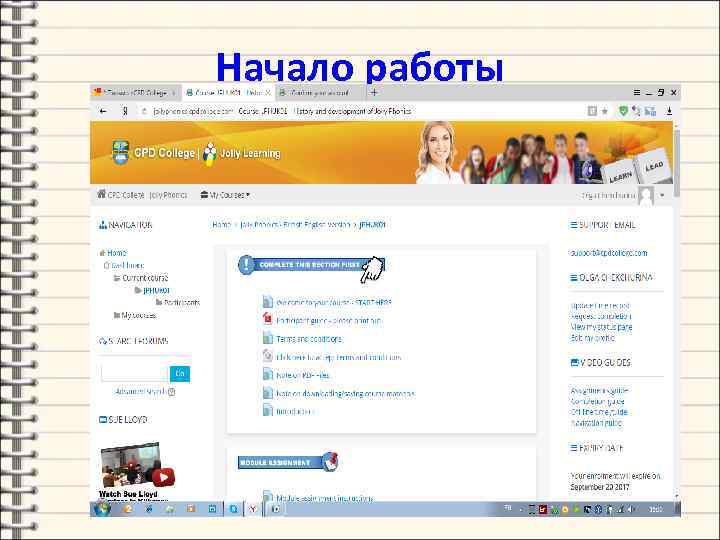Switch to the Confirm your account tab
The image size is (720, 540).
(319, 93)
